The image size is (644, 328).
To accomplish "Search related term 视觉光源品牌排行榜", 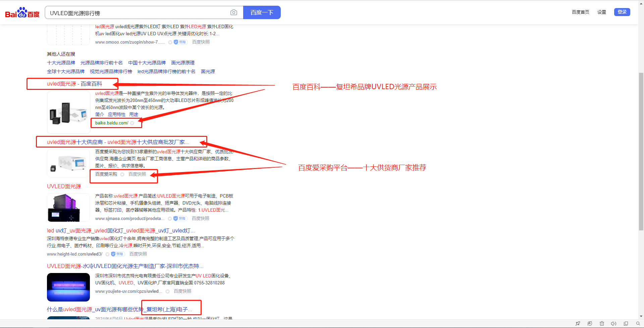I will pos(111,71).
